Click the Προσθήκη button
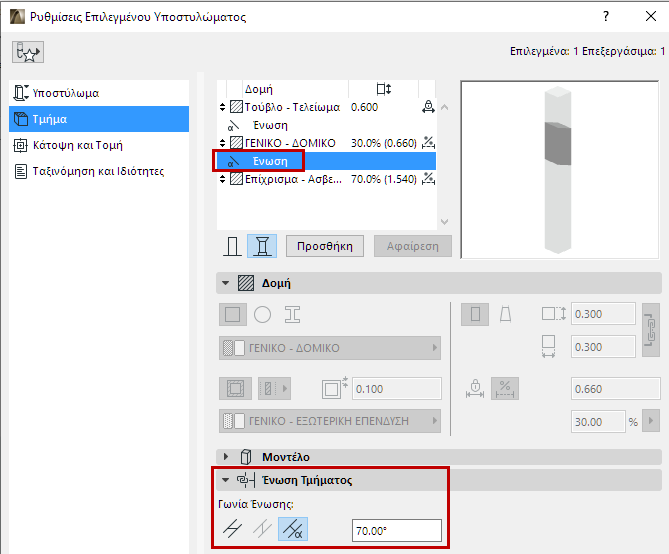This screenshot has width=669, height=554. (325, 246)
